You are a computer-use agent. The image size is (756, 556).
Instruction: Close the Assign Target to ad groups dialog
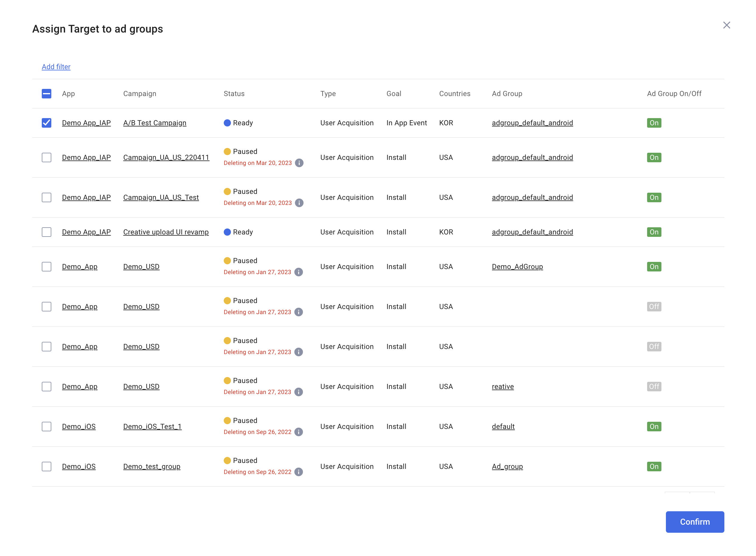coord(727,25)
